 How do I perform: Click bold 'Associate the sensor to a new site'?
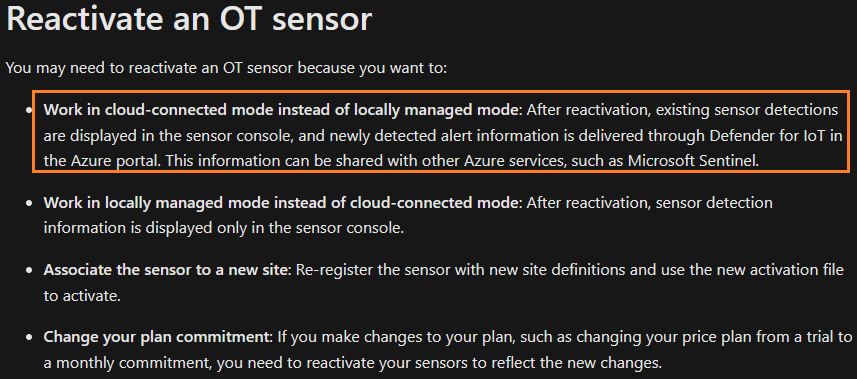pyautogui.click(x=166, y=270)
